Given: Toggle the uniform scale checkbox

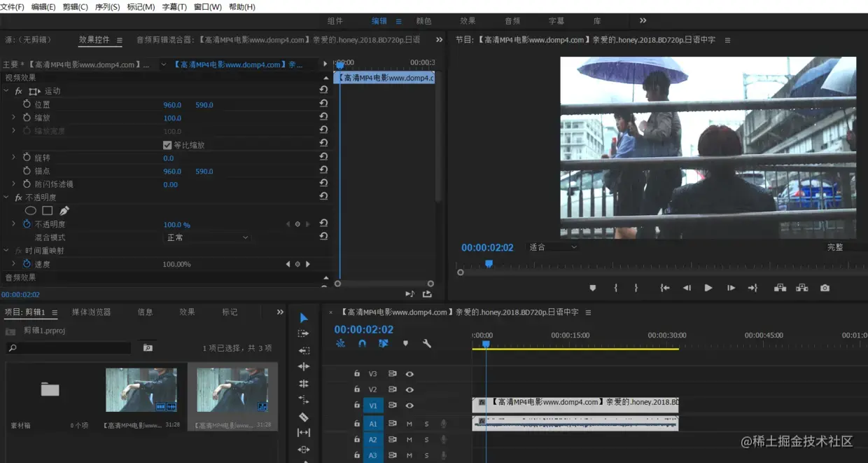Looking at the screenshot, I should click(x=167, y=145).
